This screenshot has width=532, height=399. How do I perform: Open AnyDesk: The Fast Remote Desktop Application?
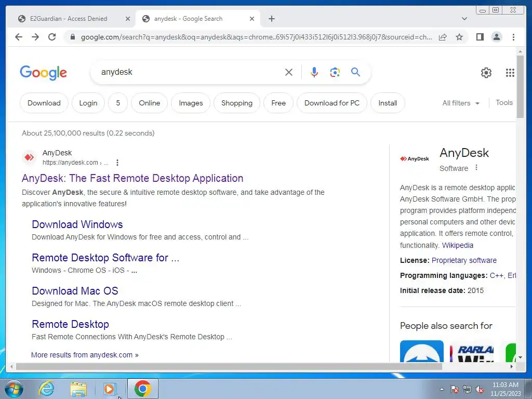[132, 178]
